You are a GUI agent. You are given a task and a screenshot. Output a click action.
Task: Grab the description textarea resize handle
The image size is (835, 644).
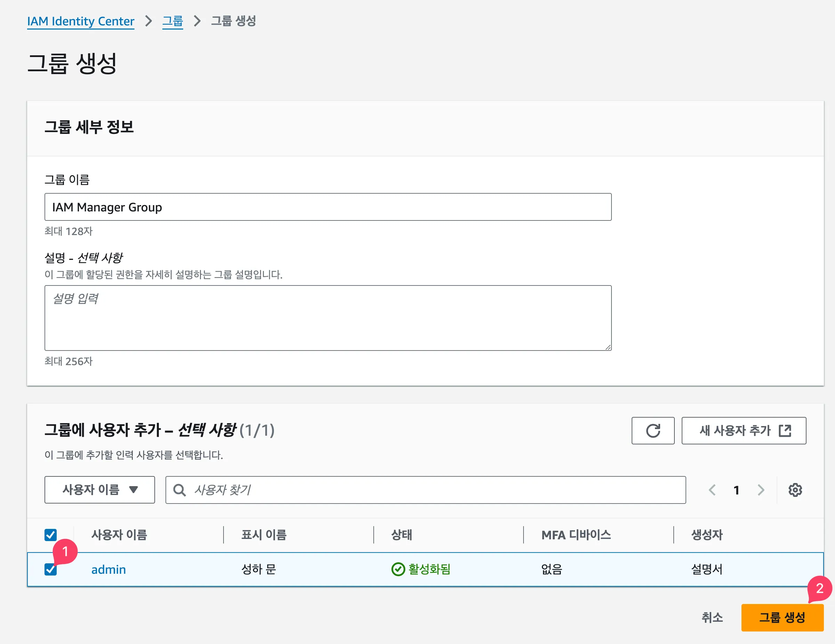click(x=608, y=347)
